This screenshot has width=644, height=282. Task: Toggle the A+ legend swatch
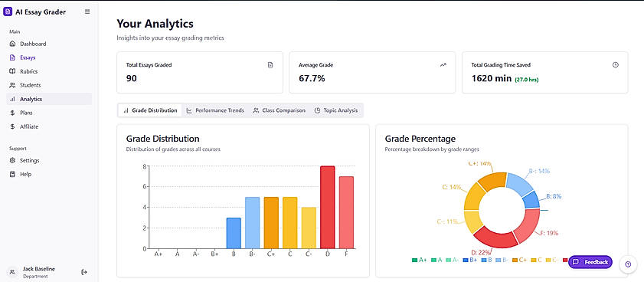pyautogui.click(x=414, y=261)
